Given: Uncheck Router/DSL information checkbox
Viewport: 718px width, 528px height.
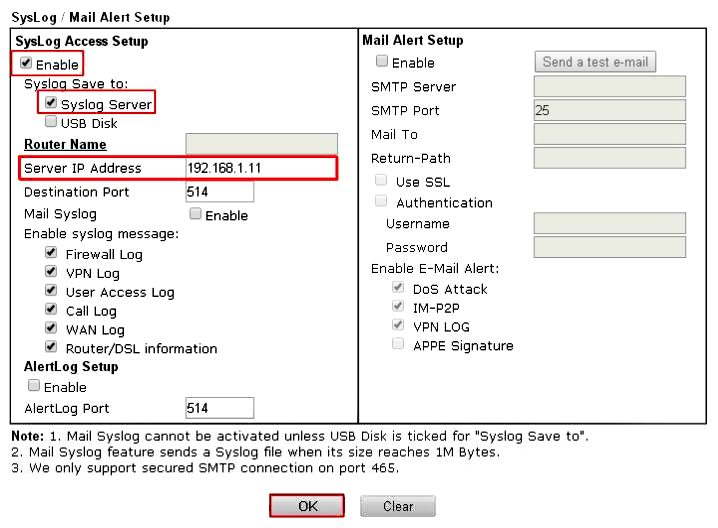Looking at the screenshot, I should 51,348.
